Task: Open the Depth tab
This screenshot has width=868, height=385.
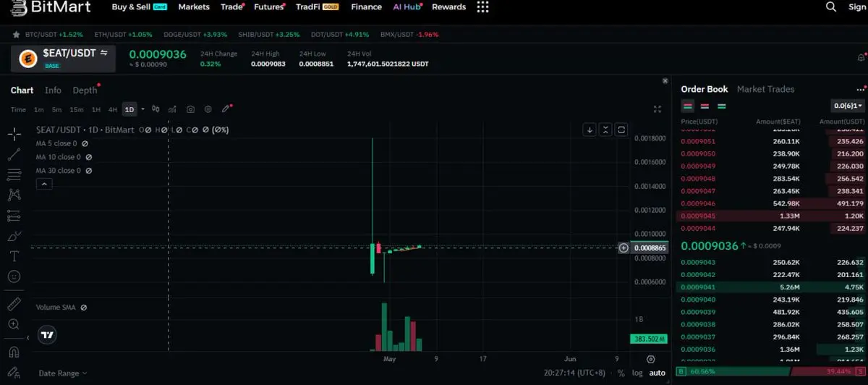Action: (x=85, y=90)
